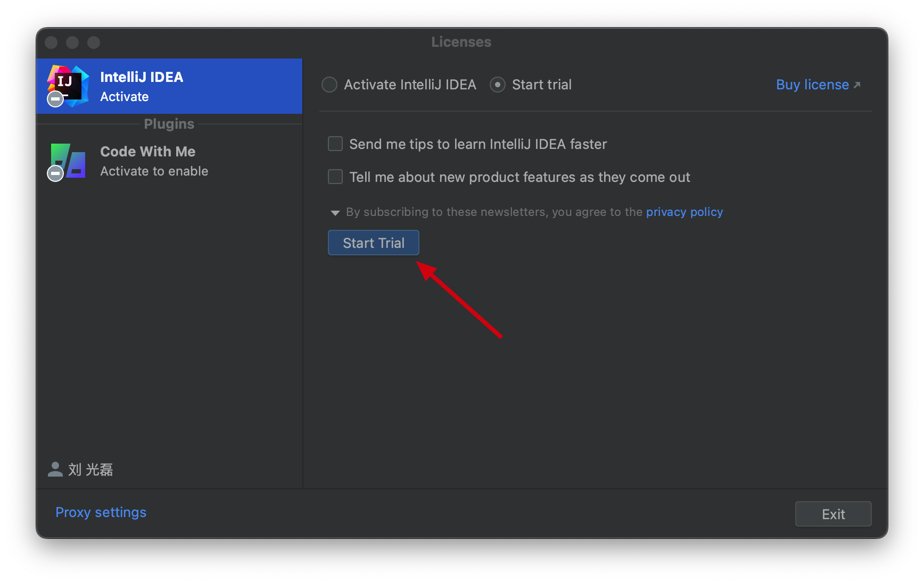This screenshot has width=924, height=583.
Task: Click the user name 刘 光磊
Action: click(x=90, y=470)
